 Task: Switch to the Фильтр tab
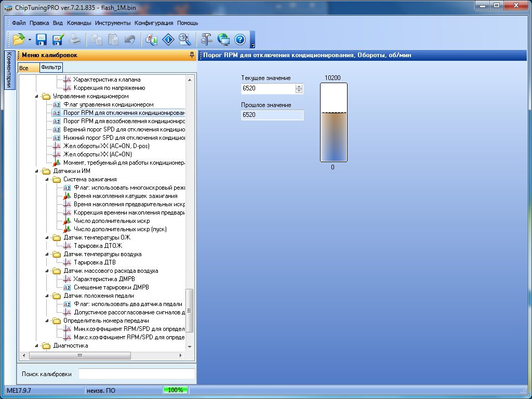coord(50,67)
